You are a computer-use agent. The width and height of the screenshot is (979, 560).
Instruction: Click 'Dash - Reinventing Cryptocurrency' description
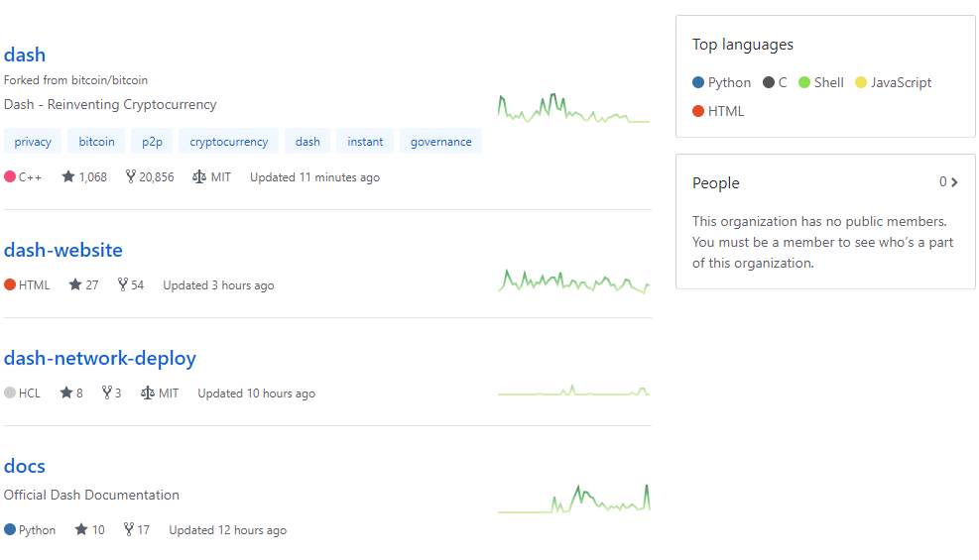point(110,104)
